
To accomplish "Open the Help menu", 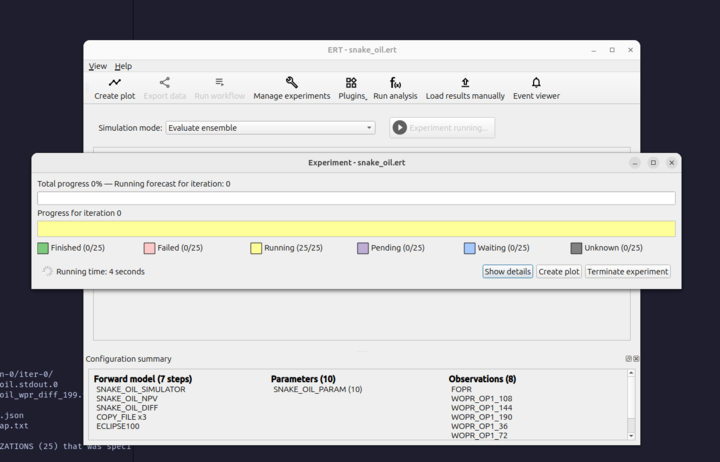I will coord(123,66).
